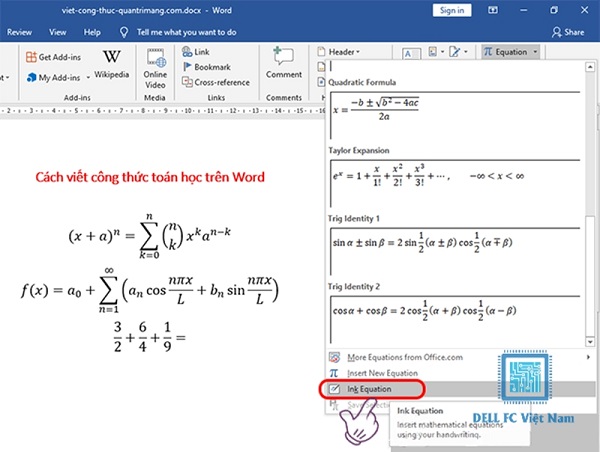Viewport: 600px width, 452px height.
Task: Expand the My Add-ins dropdown
Action: [88, 78]
